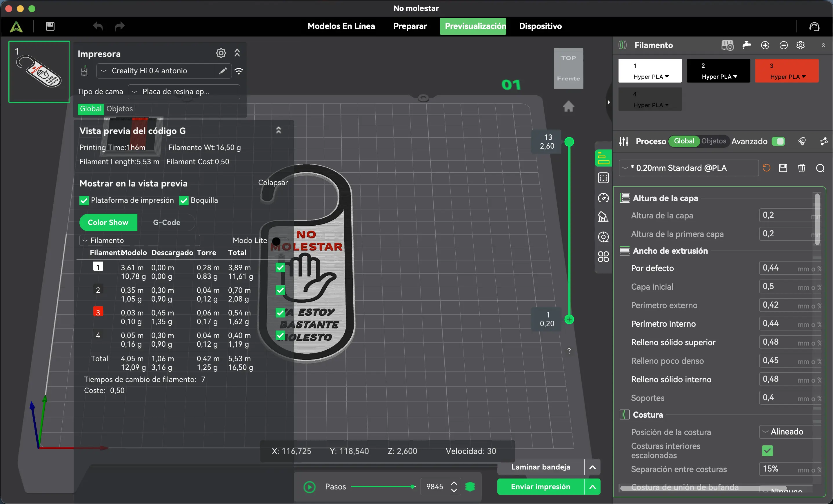
Task: Click the green hexagon icon beside step counter
Action: pos(470,486)
